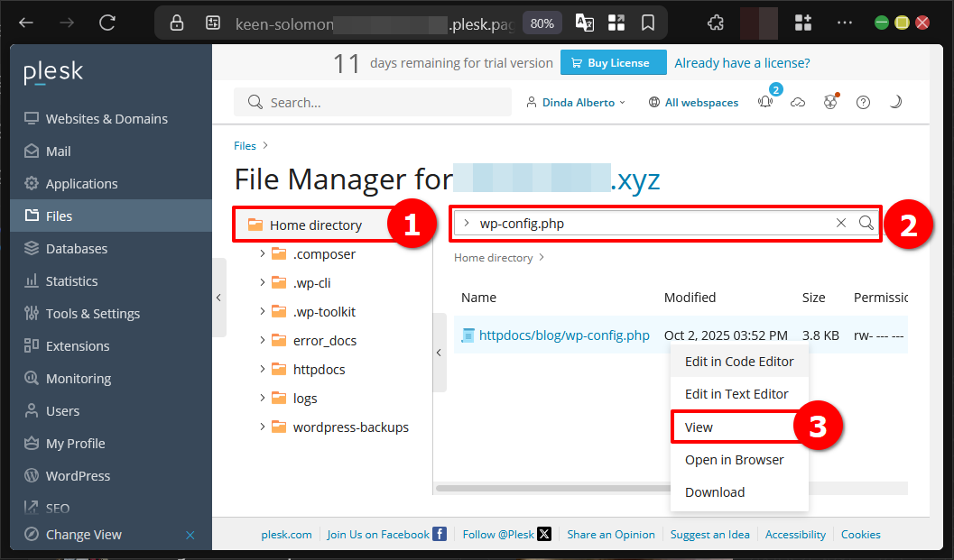
Task: Expand the httpdocs folder tree
Action: (263, 369)
